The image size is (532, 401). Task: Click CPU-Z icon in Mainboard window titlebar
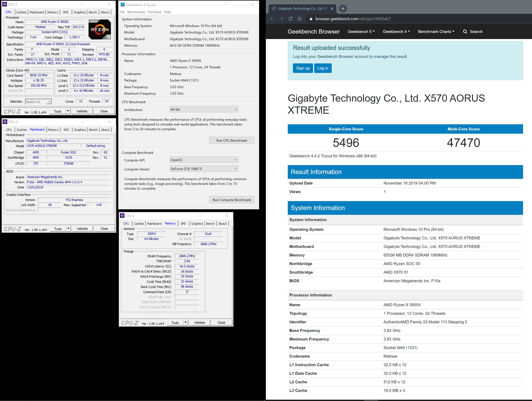click(5, 122)
